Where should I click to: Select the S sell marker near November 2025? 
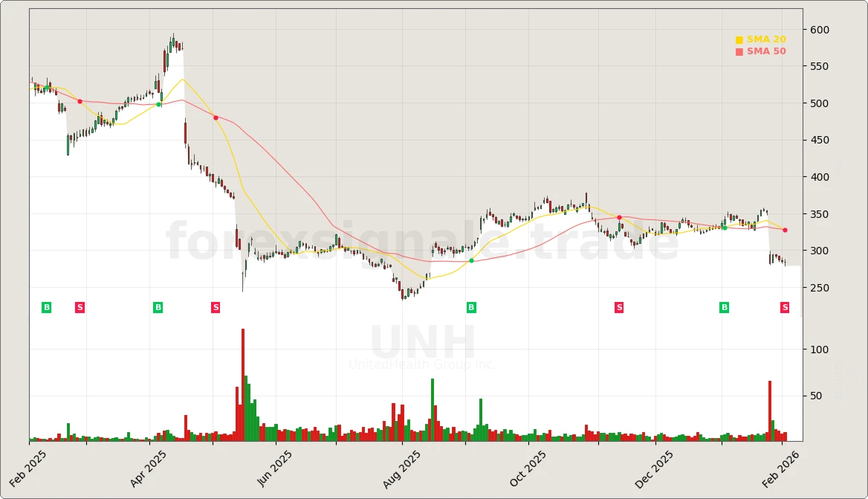618,306
